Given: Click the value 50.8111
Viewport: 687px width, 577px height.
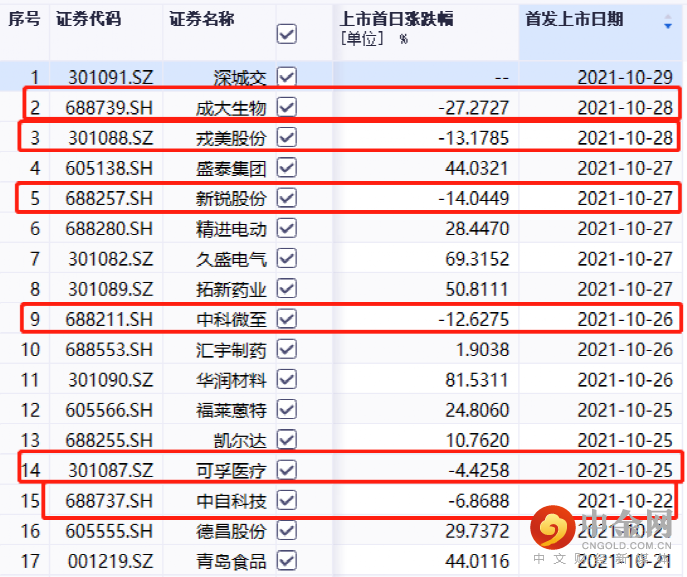Looking at the screenshot, I should point(477,290).
